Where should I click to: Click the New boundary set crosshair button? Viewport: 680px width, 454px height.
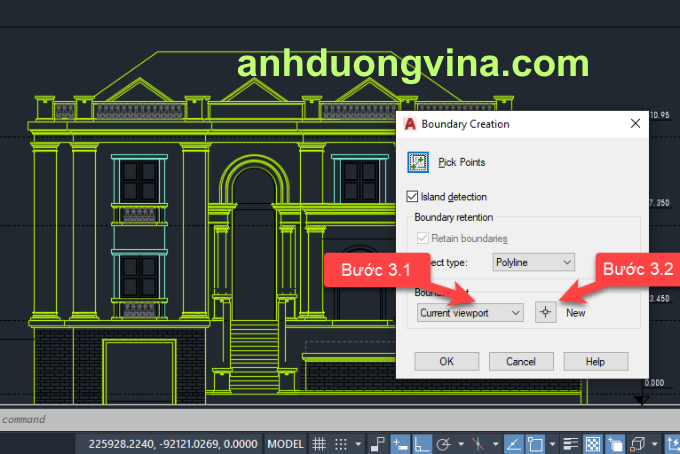click(545, 313)
